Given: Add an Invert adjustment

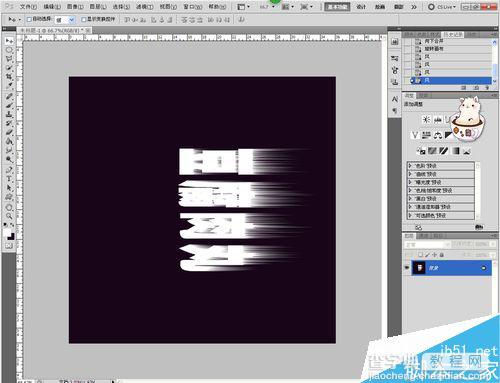Looking at the screenshot, I should (421, 151).
